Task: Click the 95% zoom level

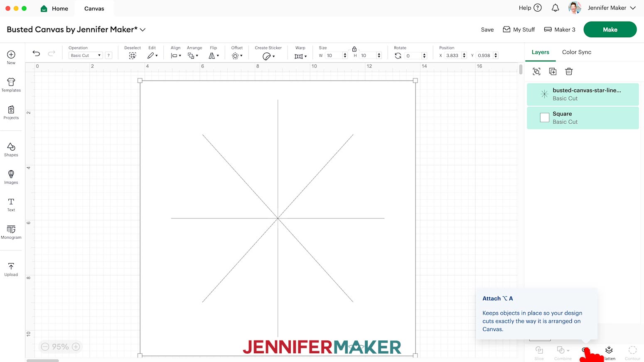Action: 60,347
